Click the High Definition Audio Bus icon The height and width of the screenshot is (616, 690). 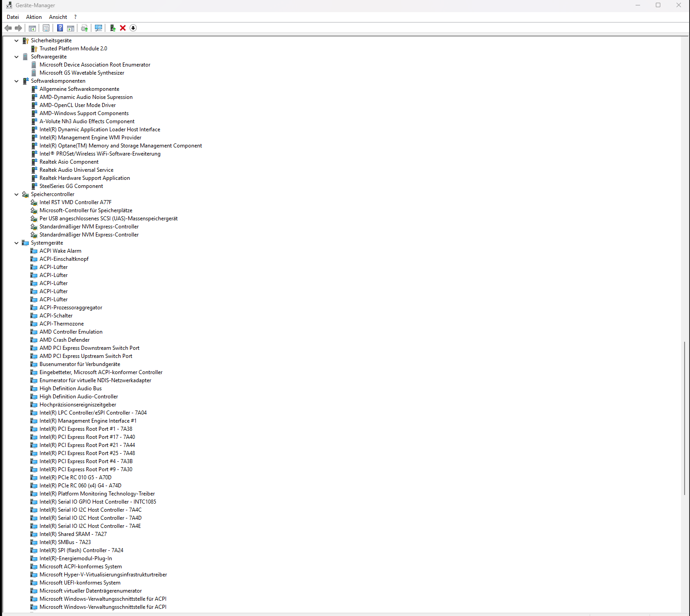click(34, 388)
